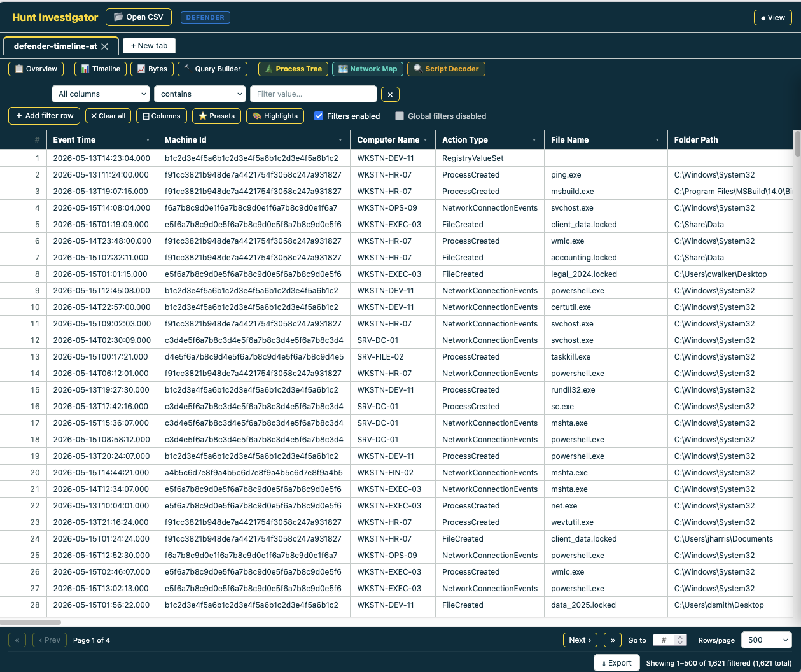The image size is (801, 672).
Task: Open the Rows/page dropdown
Action: pyautogui.click(x=766, y=640)
